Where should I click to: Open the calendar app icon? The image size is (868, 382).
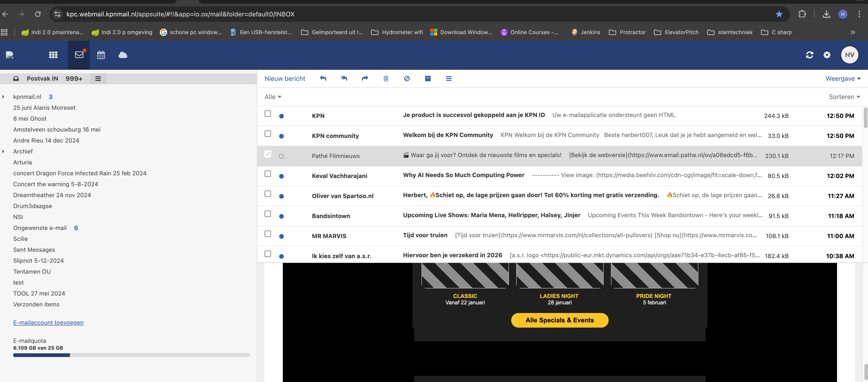coord(101,55)
